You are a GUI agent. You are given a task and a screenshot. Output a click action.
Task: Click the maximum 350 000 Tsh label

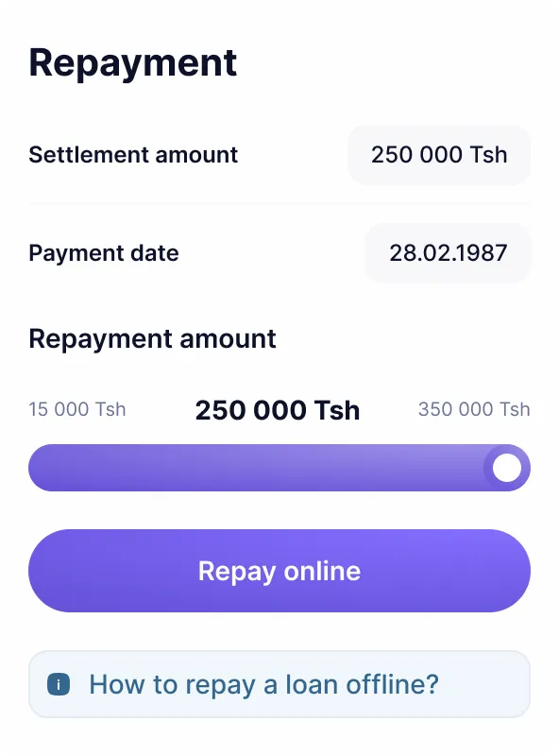[474, 409]
